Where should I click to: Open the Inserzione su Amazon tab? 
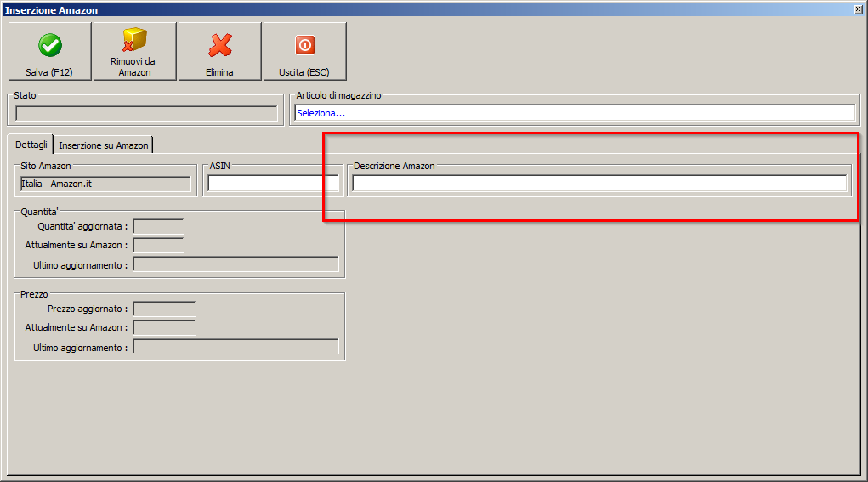coord(104,145)
